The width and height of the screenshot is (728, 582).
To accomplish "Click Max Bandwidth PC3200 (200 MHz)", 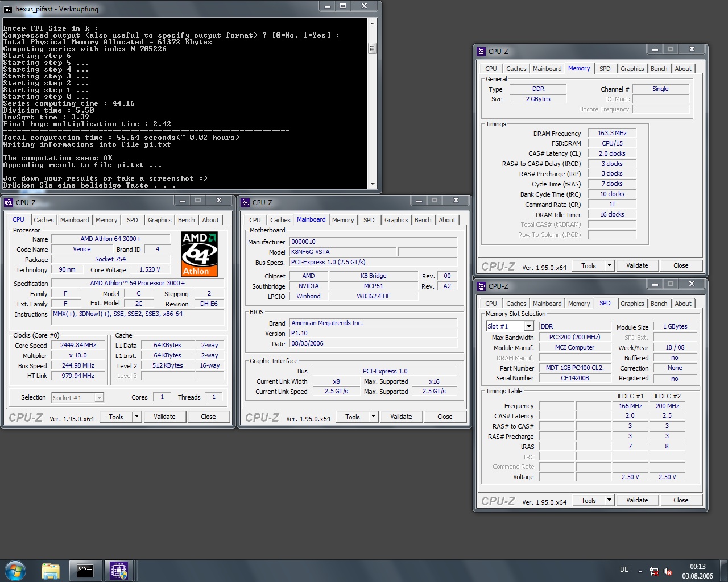I will click(x=574, y=337).
